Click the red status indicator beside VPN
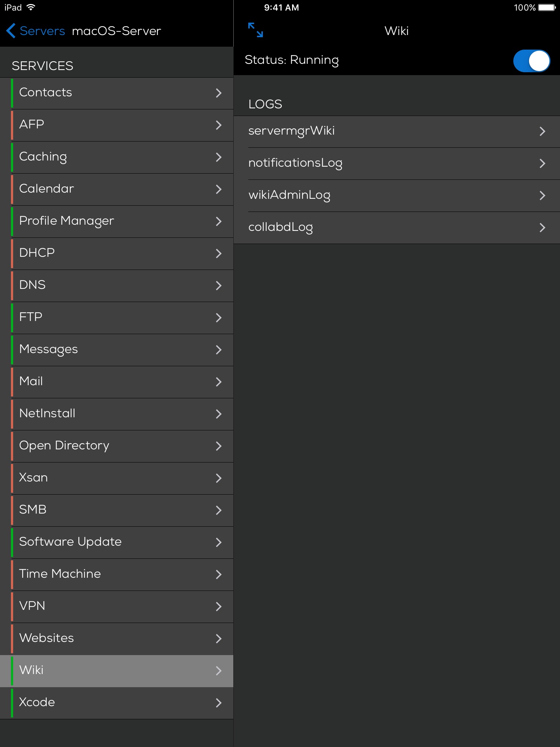Image resolution: width=560 pixels, height=747 pixels. 12,607
